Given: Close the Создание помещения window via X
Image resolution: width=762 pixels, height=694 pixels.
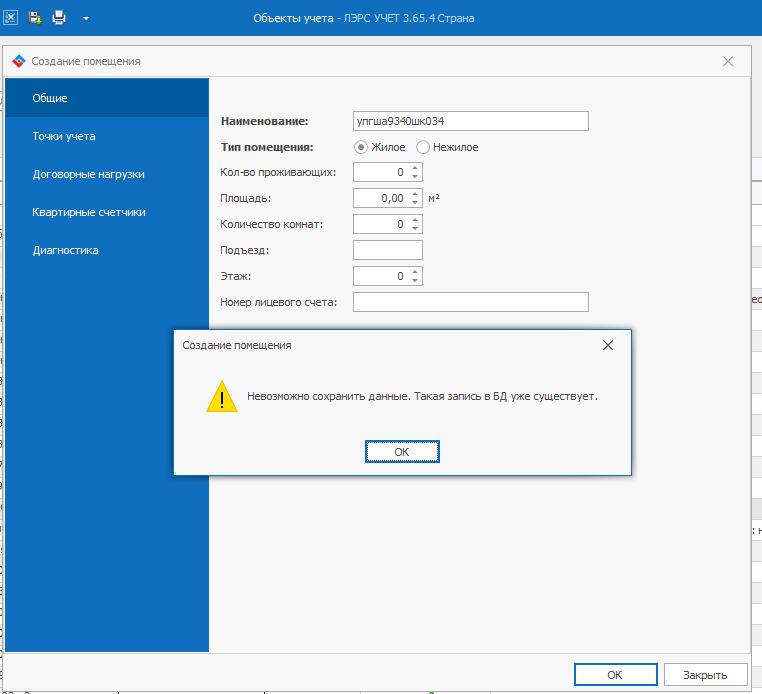Looking at the screenshot, I should [x=728, y=61].
